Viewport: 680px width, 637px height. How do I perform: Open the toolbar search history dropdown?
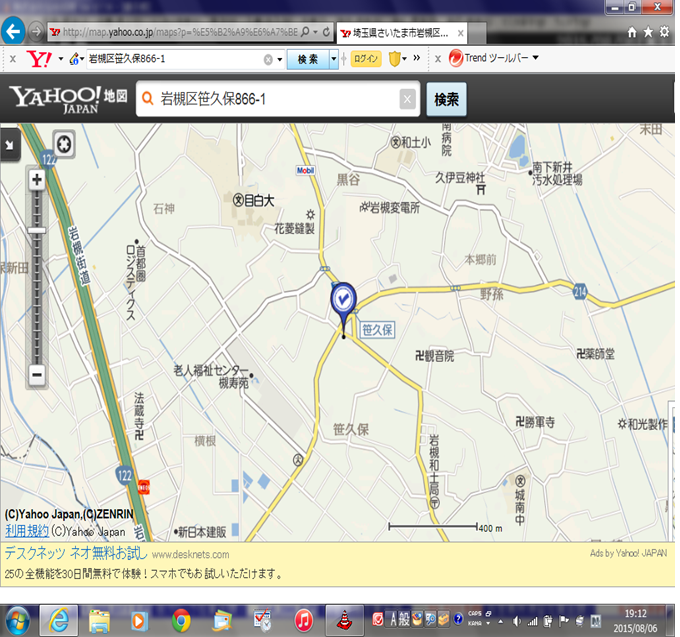[x=280, y=59]
